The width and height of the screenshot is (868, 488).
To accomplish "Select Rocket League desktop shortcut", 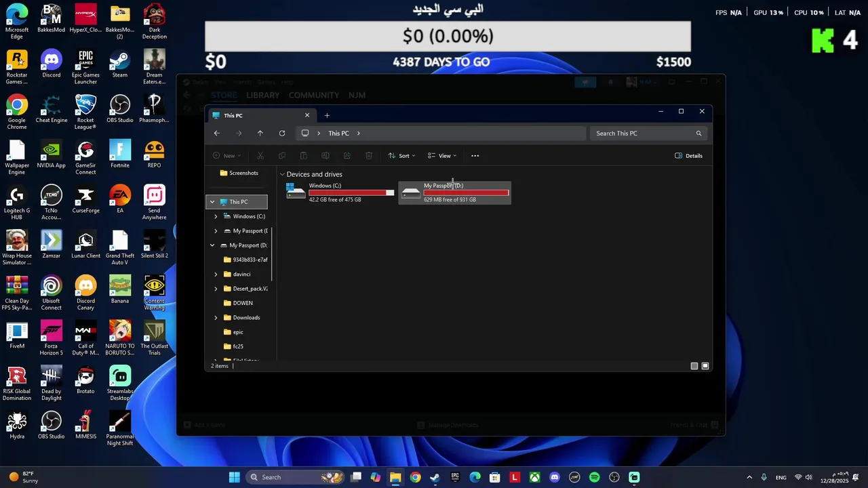I will [85, 112].
